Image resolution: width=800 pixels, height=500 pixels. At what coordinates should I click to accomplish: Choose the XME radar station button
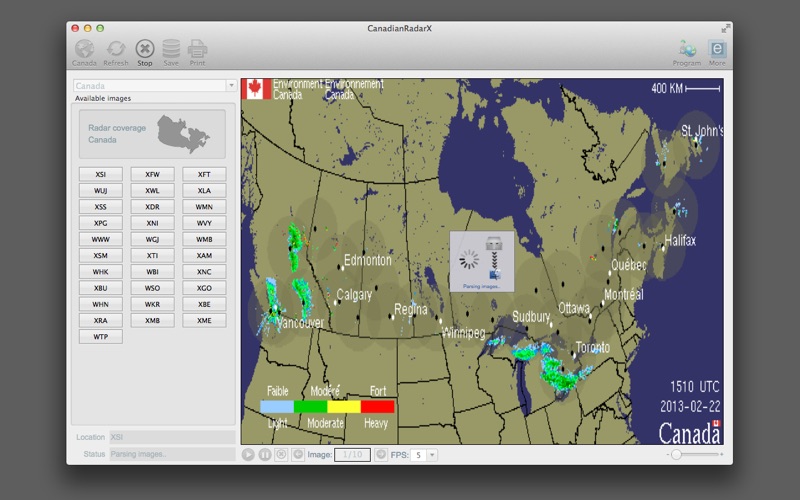click(x=204, y=321)
